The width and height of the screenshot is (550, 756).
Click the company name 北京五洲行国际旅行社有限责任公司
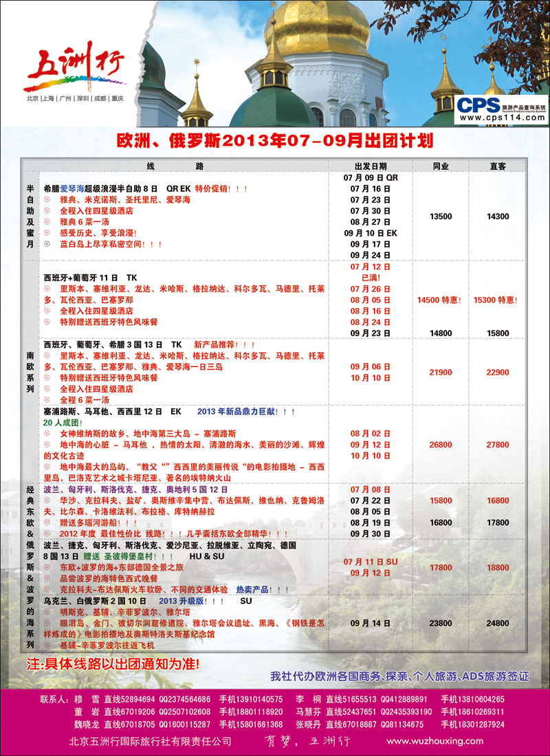click(x=150, y=741)
